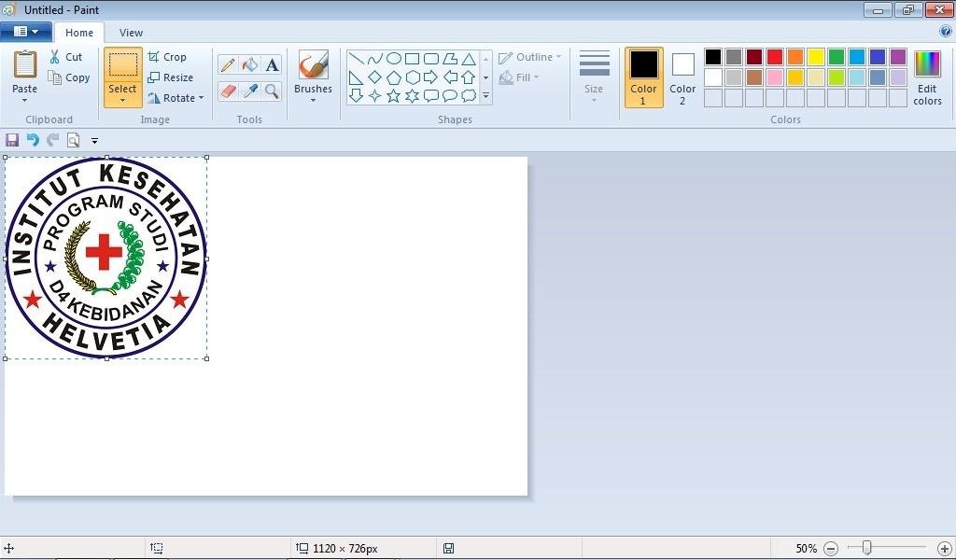Click the zoom slider handle
The width and height of the screenshot is (956, 560).
point(866,549)
